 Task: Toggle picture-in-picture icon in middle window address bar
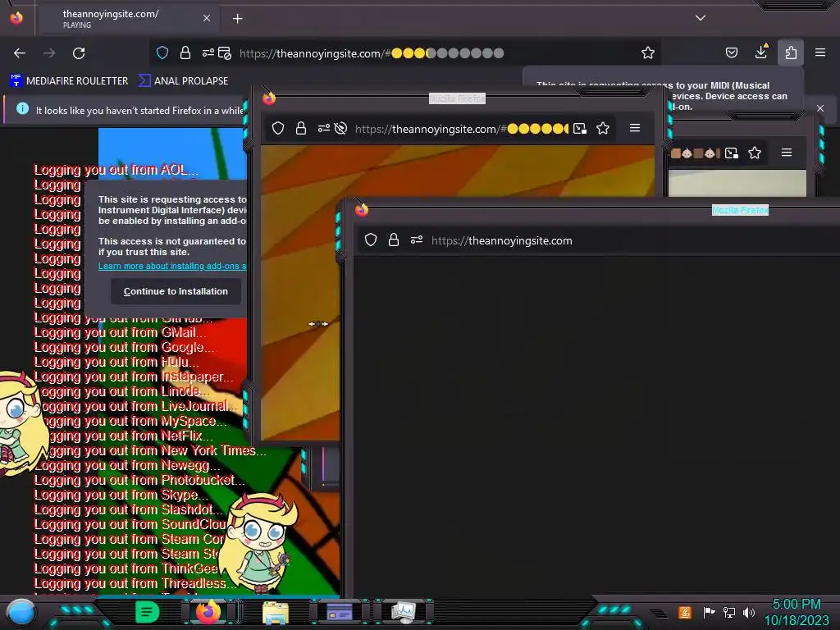point(580,129)
